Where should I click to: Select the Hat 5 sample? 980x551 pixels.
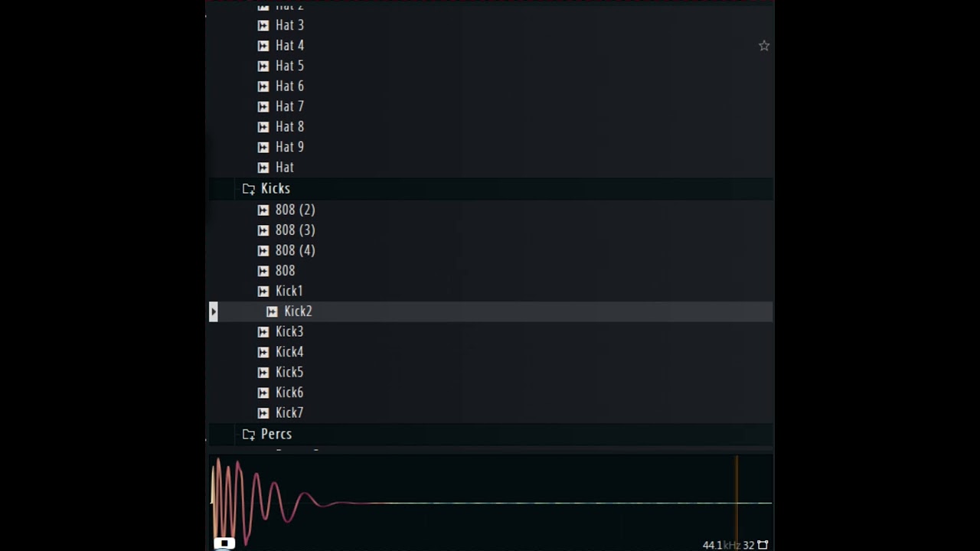[289, 66]
